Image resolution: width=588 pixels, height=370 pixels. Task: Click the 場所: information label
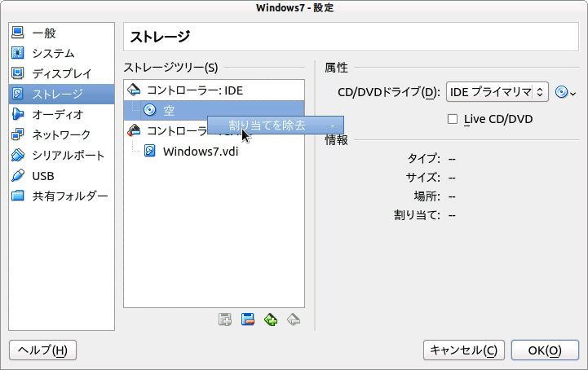[x=427, y=196]
